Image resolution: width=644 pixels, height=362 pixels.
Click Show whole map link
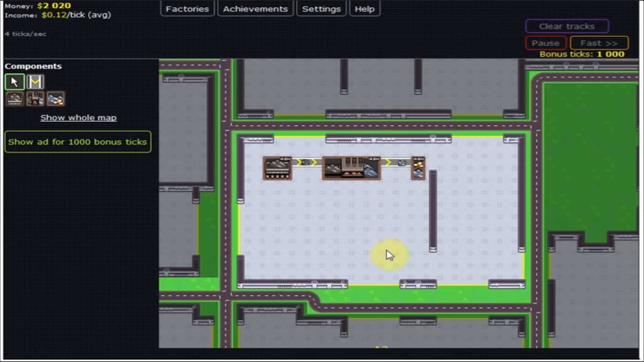pos(78,118)
